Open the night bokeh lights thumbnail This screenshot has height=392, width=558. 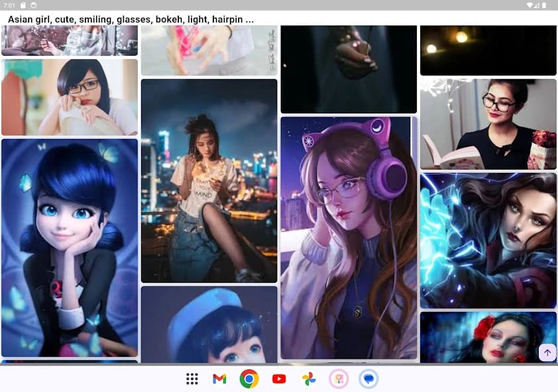(x=488, y=50)
